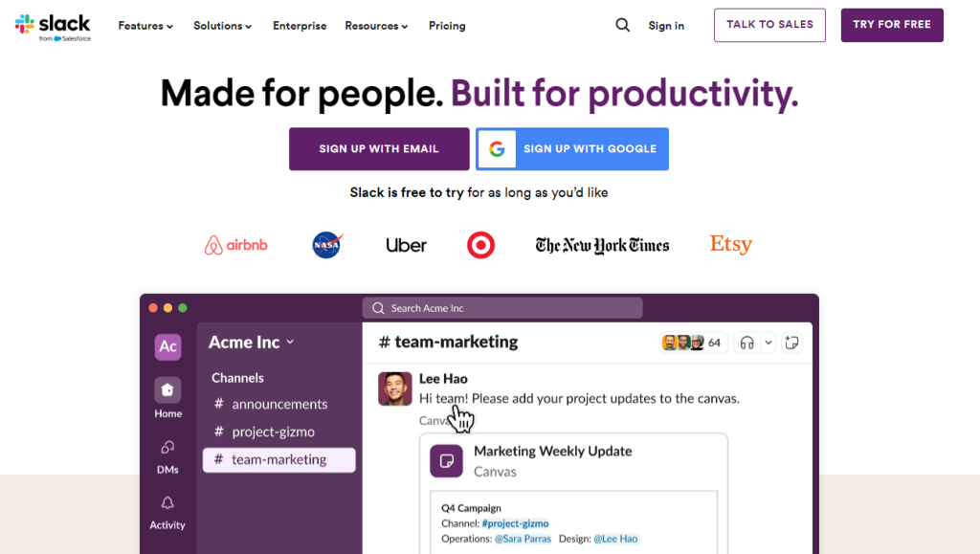View the 64 member count avatars
This screenshot has height=554, width=980.
click(x=693, y=342)
